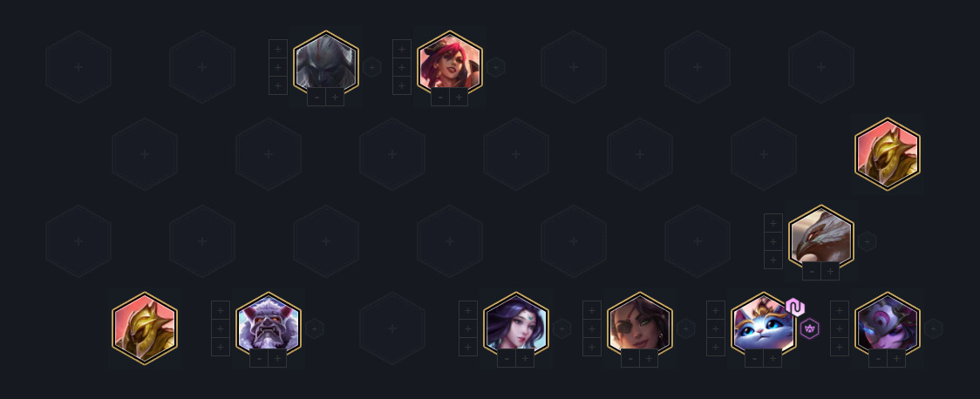Click small hexagon plus right of Miss Fortune
This screenshot has width=980, height=399.
point(495,67)
